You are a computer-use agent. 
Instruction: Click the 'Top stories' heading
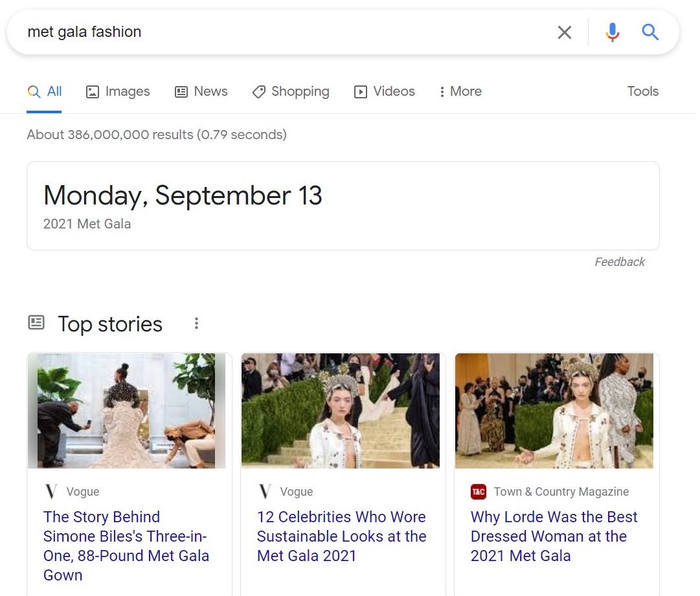tap(110, 324)
